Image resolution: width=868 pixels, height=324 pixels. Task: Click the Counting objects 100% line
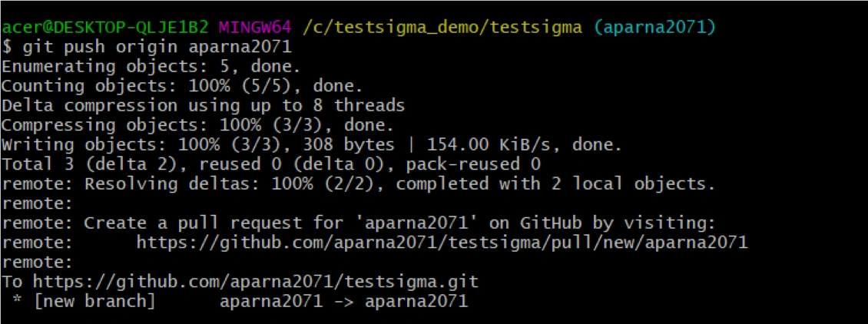181,86
